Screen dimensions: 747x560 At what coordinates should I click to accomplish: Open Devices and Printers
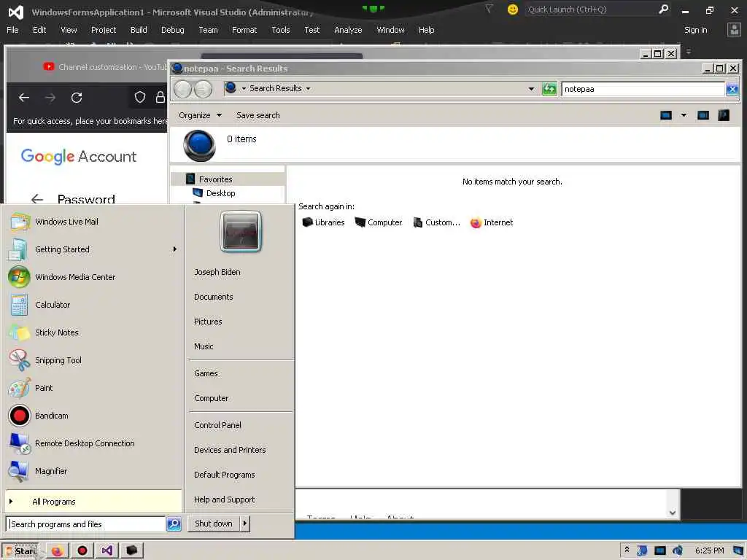click(x=230, y=449)
